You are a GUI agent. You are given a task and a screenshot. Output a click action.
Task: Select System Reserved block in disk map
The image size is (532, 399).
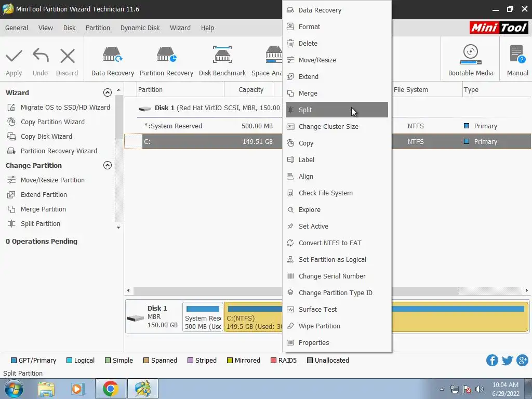pos(203,317)
